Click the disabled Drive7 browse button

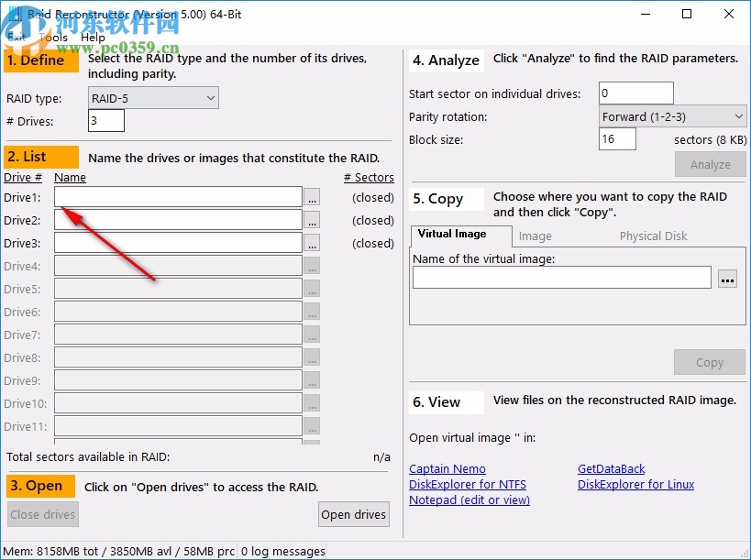coord(312,335)
